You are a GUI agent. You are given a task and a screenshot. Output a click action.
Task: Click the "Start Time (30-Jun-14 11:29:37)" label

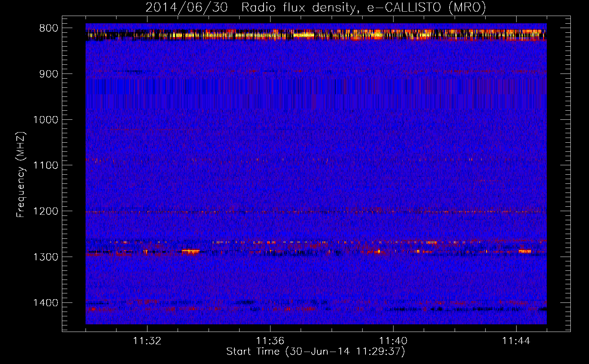click(x=316, y=352)
